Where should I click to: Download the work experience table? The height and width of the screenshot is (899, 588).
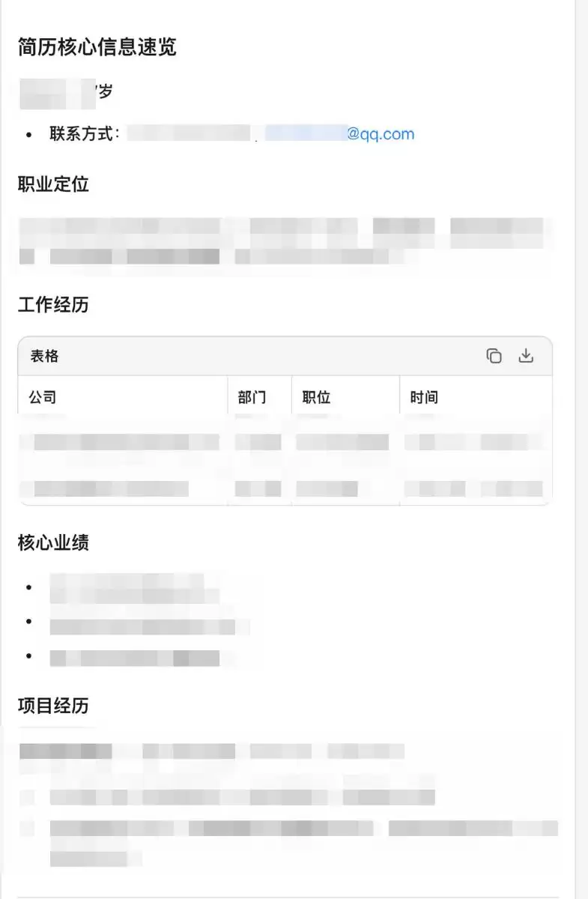pos(526,356)
